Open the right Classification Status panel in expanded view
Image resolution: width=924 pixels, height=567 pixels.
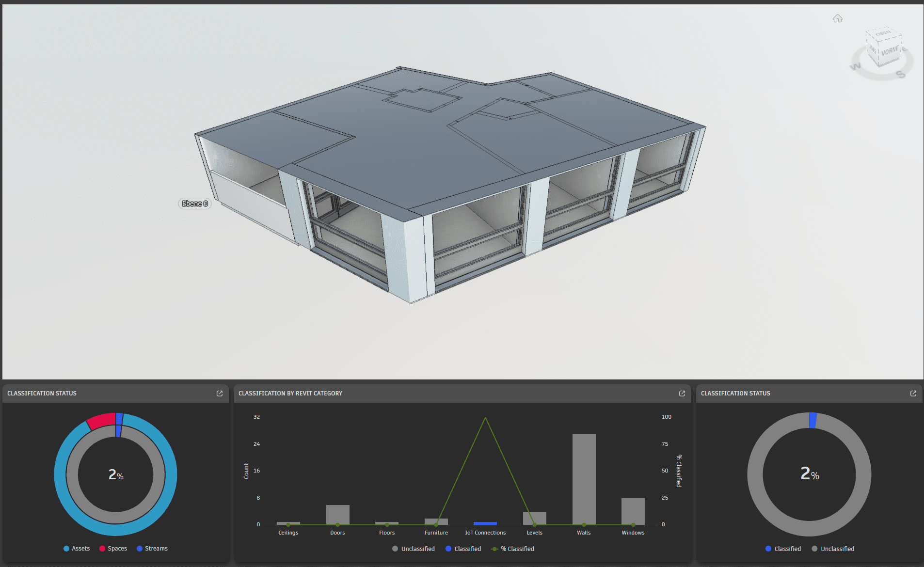click(x=913, y=394)
